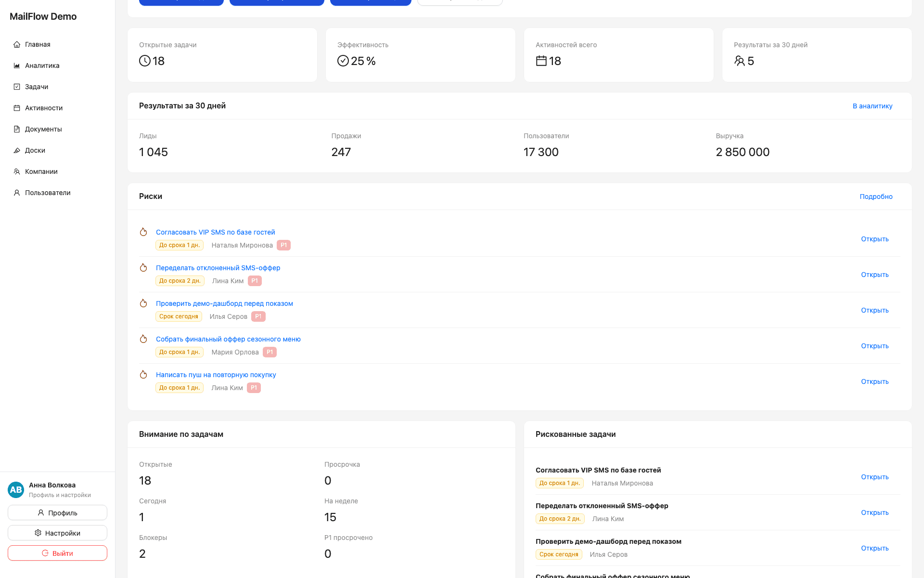The image size is (924, 578).
Task: Click the calendar icon in Активностей всего card
Action: (541, 61)
